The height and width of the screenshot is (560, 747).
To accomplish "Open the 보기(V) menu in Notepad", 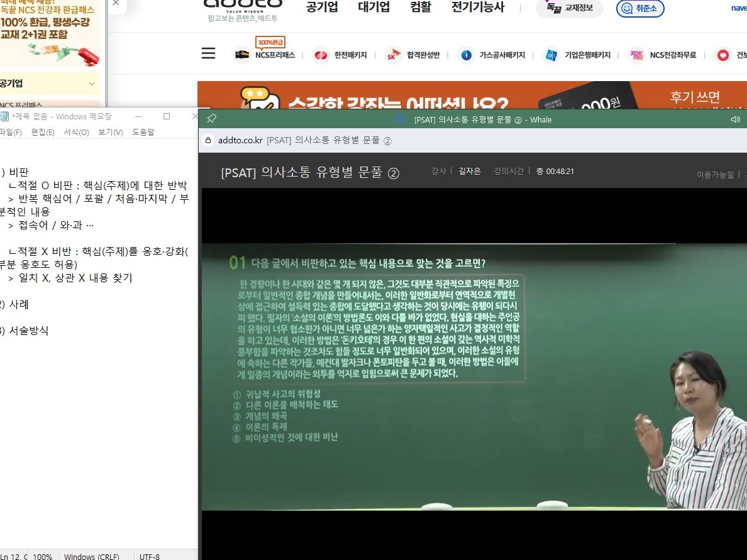I will coord(111,132).
